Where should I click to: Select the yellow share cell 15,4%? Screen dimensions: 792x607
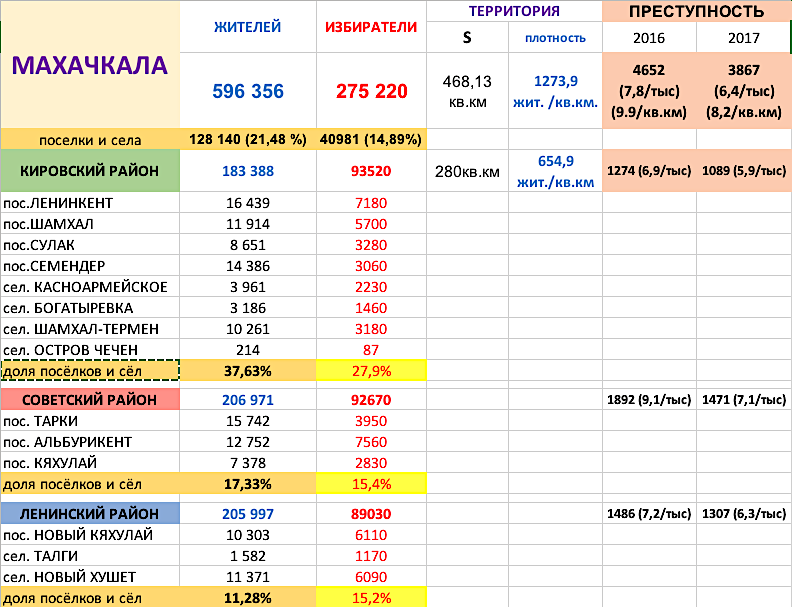click(x=371, y=484)
